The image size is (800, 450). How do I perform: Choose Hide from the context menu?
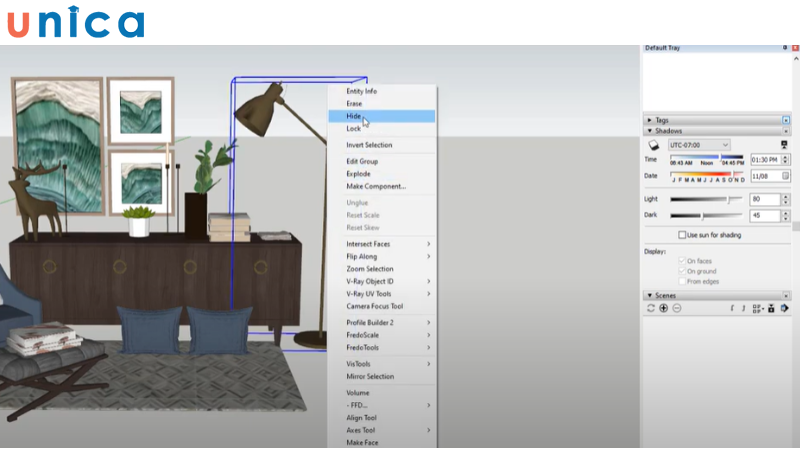[x=354, y=116]
